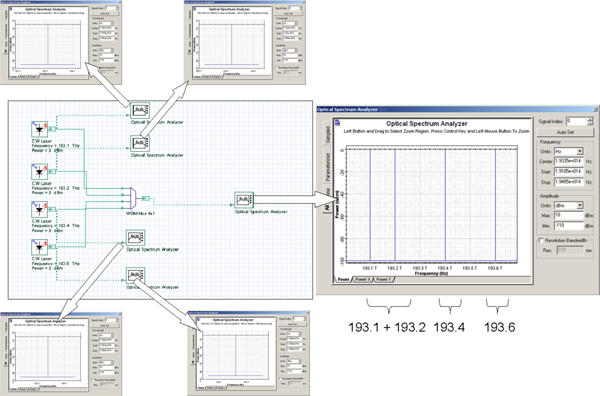
Task: Click the WDM Mux 4x1 component
Action: (132, 198)
